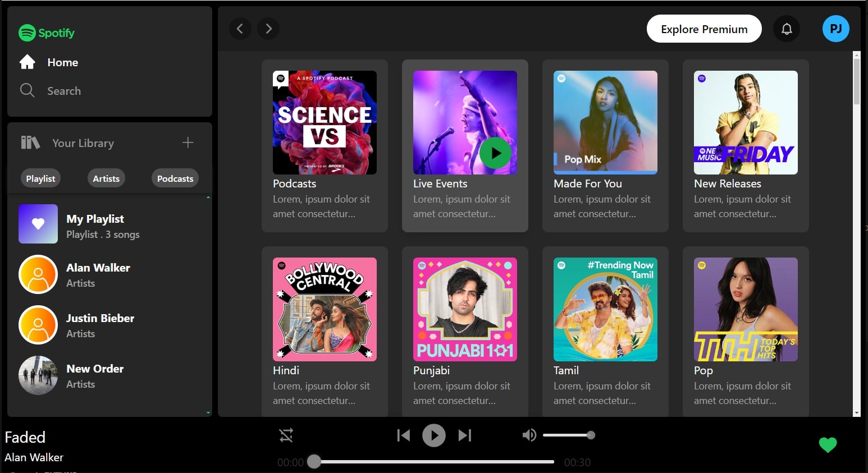Screen dimensions: 868x473
Task: Go back with the left arrow
Action: (240, 29)
